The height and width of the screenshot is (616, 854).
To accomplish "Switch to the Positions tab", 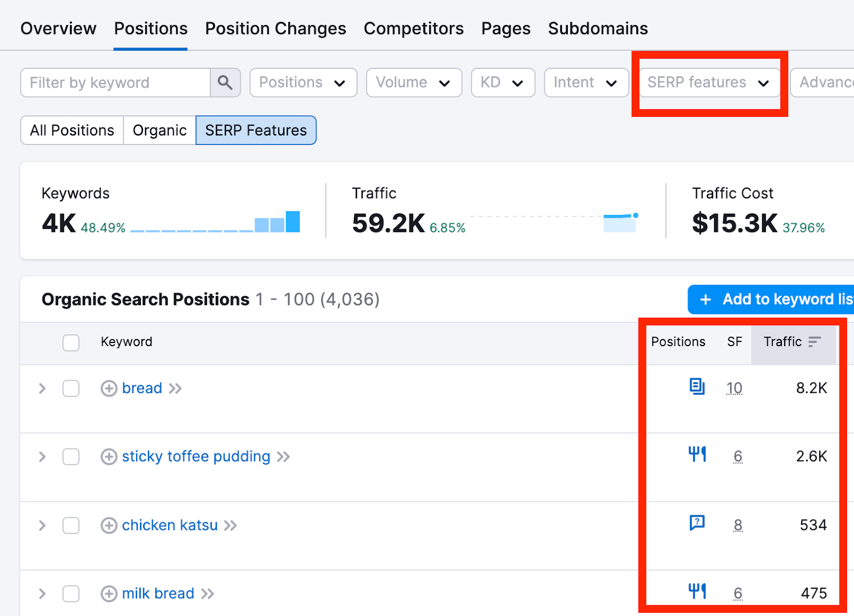I will coord(151,28).
